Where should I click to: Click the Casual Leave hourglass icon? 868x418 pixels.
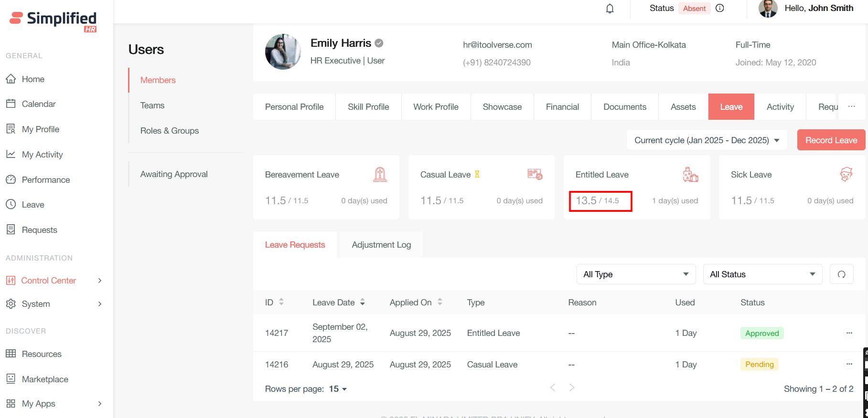[x=477, y=174]
